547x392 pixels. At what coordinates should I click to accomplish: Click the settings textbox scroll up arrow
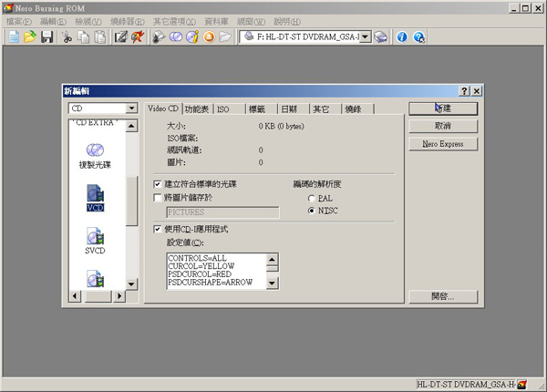coord(272,259)
